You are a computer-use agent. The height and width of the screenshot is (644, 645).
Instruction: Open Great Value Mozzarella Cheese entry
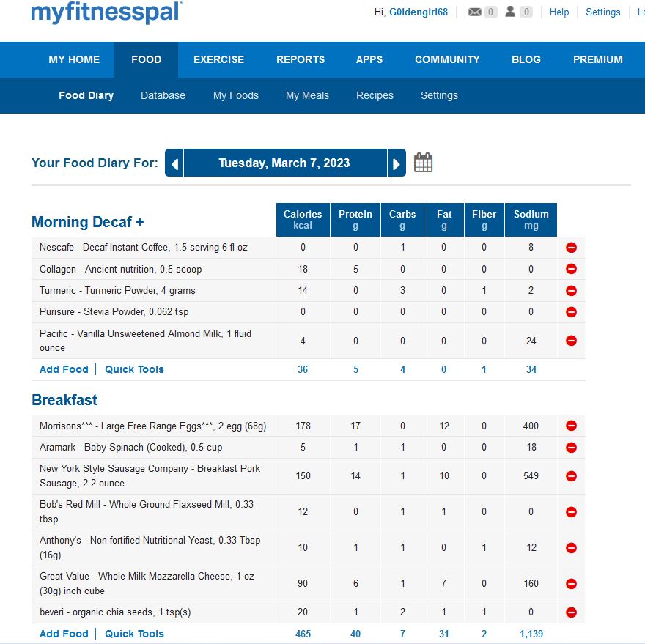tap(147, 583)
